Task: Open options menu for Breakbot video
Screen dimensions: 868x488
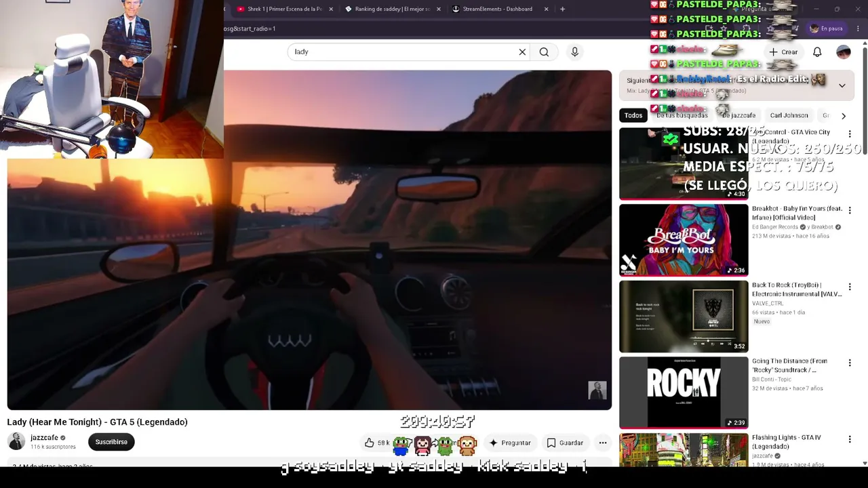Action: pos(850,211)
